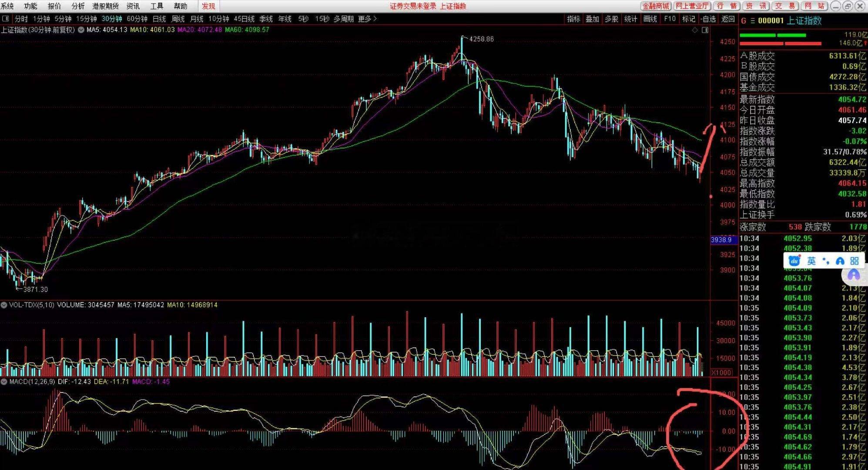Image resolution: width=868 pixels, height=470 pixels.
Task: Click the 金融商城 button
Action: [x=656, y=6]
